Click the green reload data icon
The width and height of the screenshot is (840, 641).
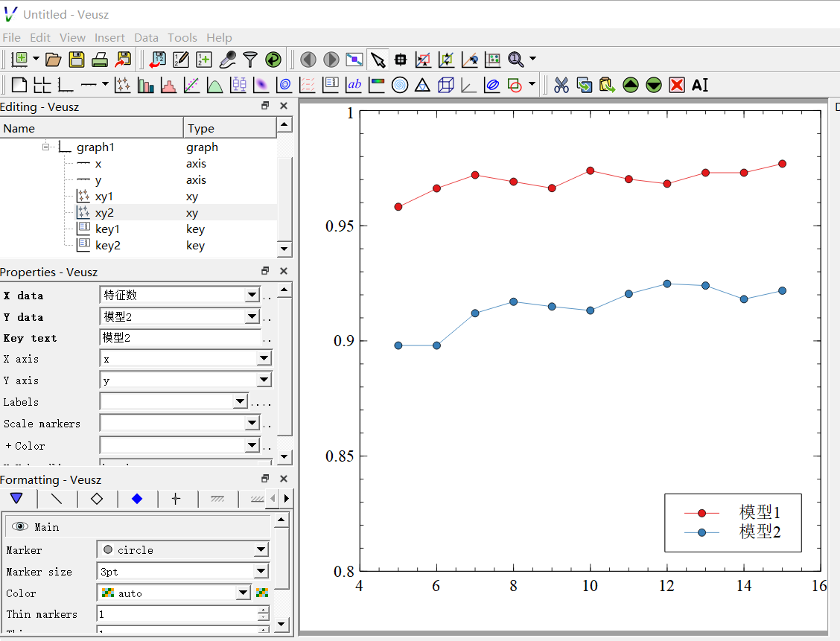point(273,60)
